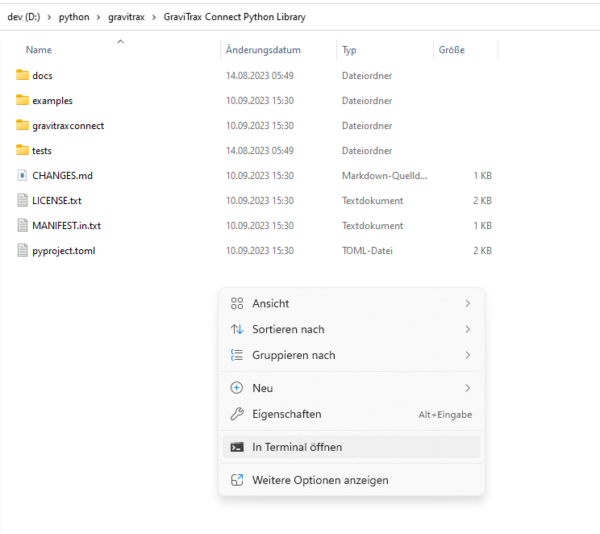Select the MANIFEST.in.txt file row

pos(66,225)
